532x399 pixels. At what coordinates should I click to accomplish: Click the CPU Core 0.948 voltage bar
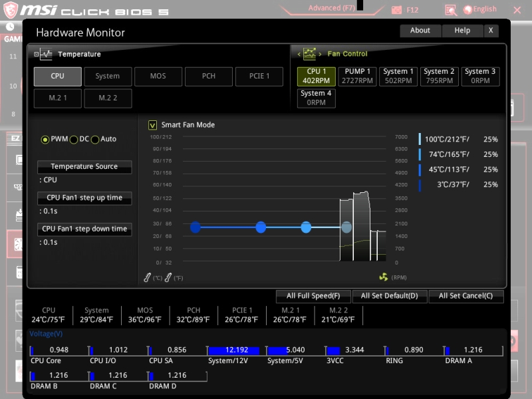click(59, 350)
